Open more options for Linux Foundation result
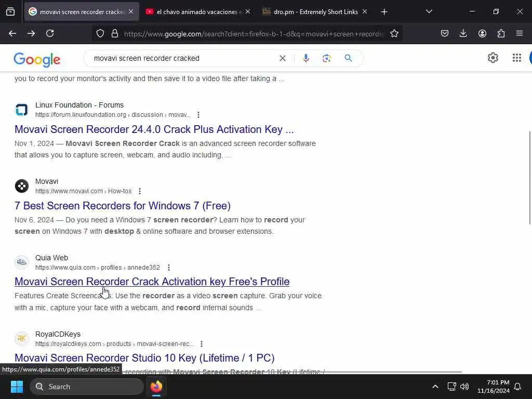Image resolution: width=532 pixels, height=399 pixels. (x=198, y=115)
